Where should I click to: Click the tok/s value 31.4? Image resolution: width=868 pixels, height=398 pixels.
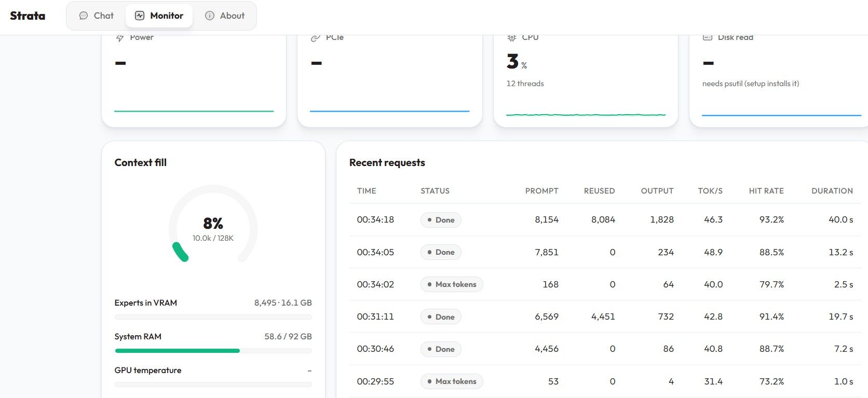[x=713, y=381]
